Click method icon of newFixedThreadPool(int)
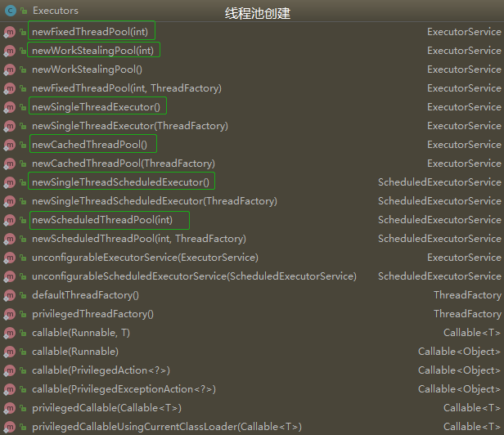 point(9,32)
